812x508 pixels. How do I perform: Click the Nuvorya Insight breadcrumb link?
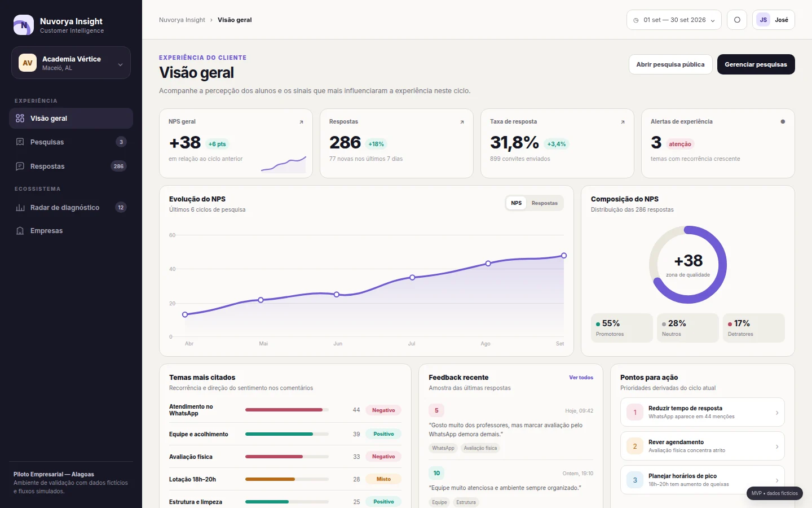tap(182, 20)
